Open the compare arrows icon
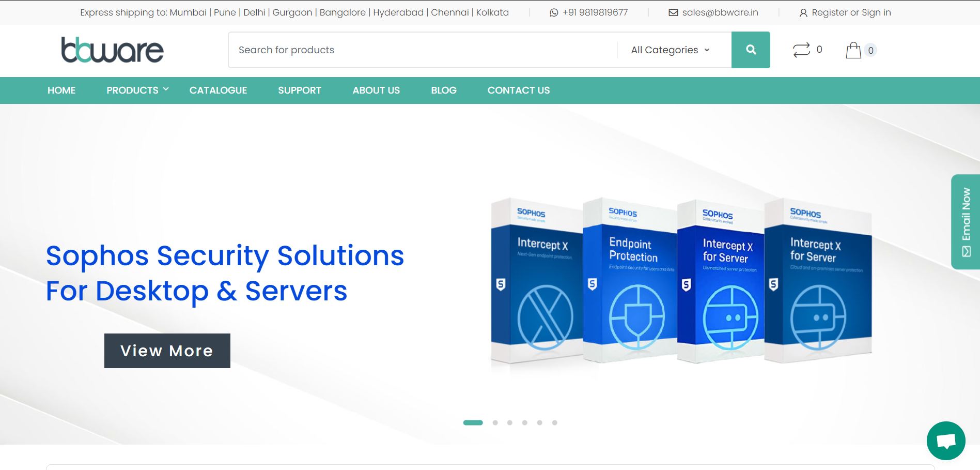The image size is (980, 470). pos(801,50)
